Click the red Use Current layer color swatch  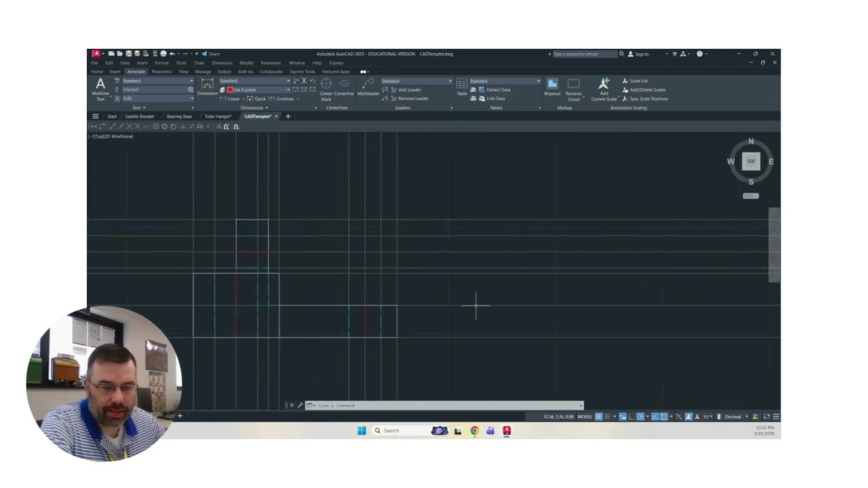(x=230, y=89)
